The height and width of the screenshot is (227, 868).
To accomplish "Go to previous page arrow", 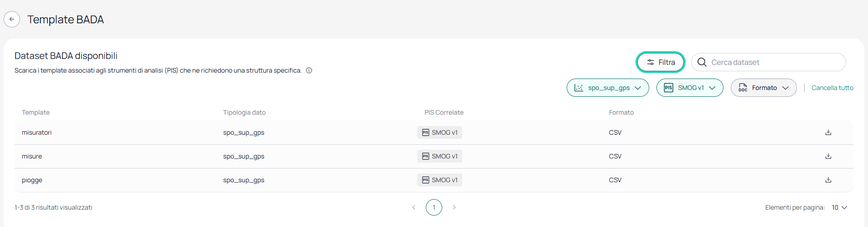I will (414, 207).
